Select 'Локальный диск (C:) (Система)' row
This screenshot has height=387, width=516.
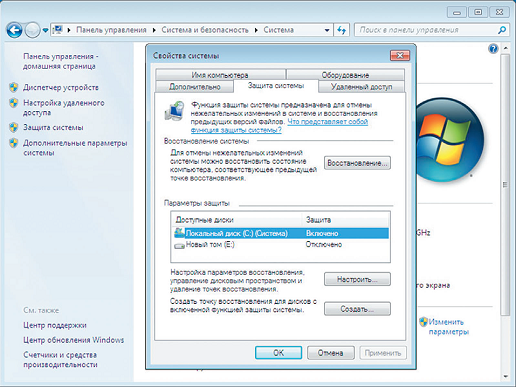coord(281,233)
